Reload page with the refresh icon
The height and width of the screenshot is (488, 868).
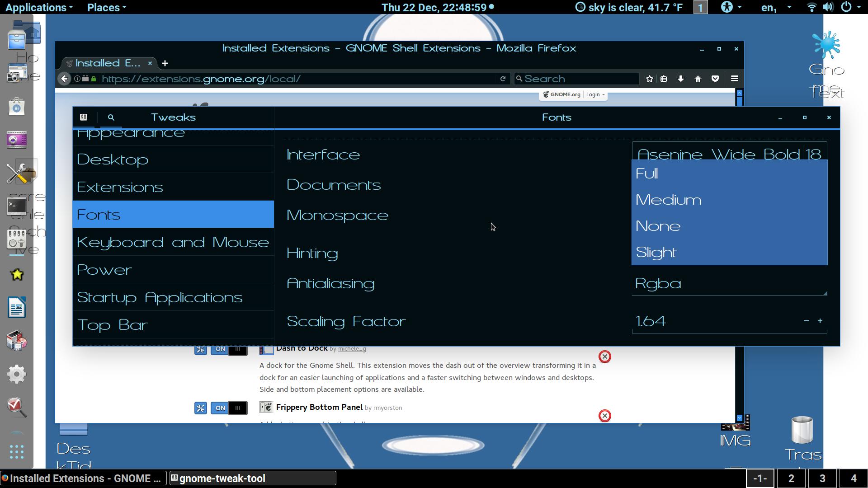tap(502, 79)
